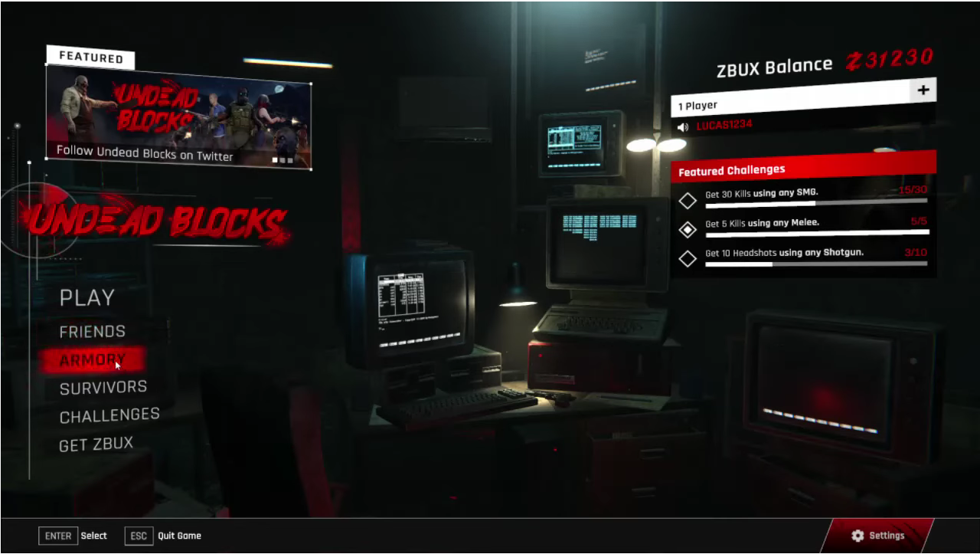Click Melee kills progress bar
The width and height of the screenshot is (980, 554).
tap(816, 232)
